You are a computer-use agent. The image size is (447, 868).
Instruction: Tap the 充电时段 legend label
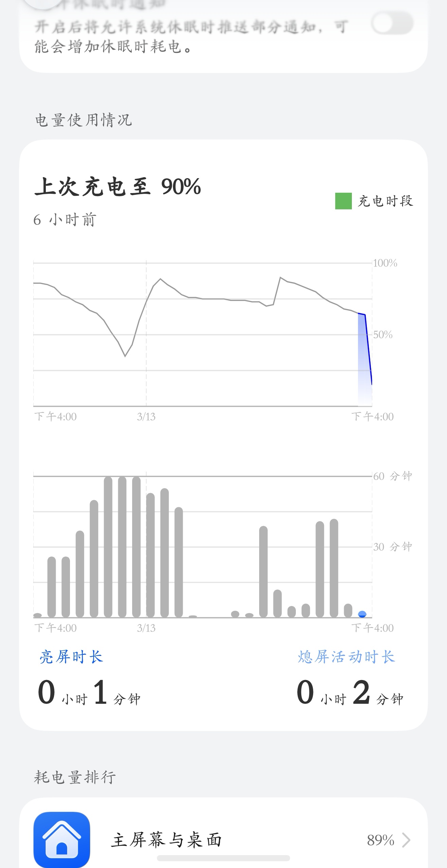pos(385,201)
